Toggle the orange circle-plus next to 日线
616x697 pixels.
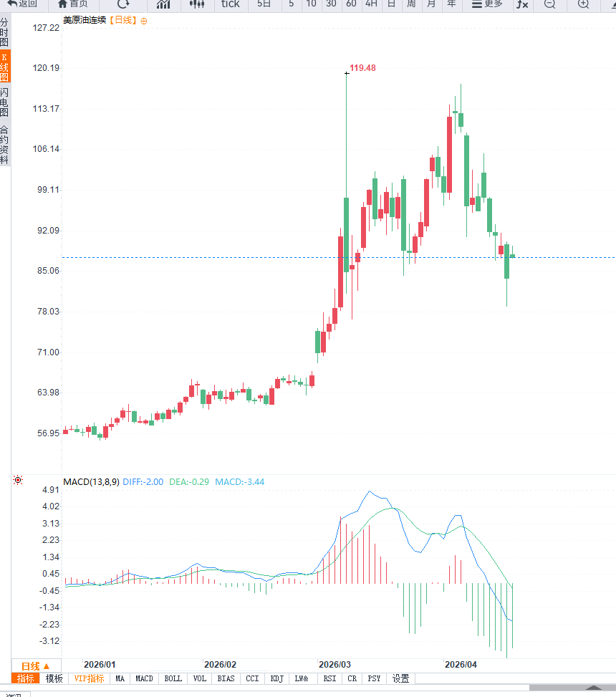point(144,21)
